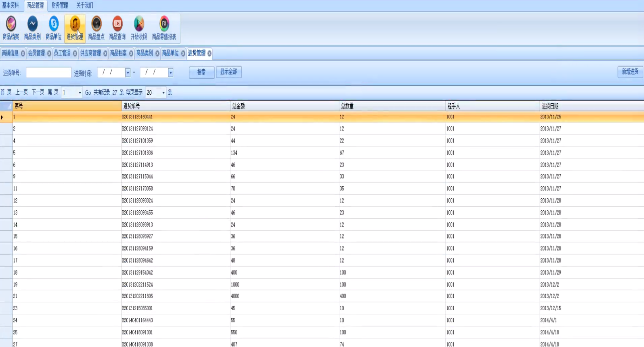The height and width of the screenshot is (347, 644).
Task: Open the 商品类别 ribbon icon
Action: pyautogui.click(x=32, y=28)
